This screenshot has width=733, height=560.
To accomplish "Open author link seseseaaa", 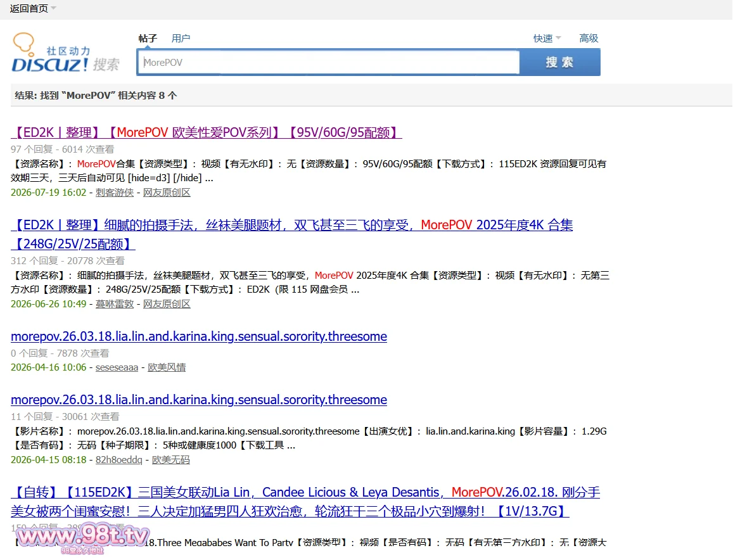I will tap(117, 367).
